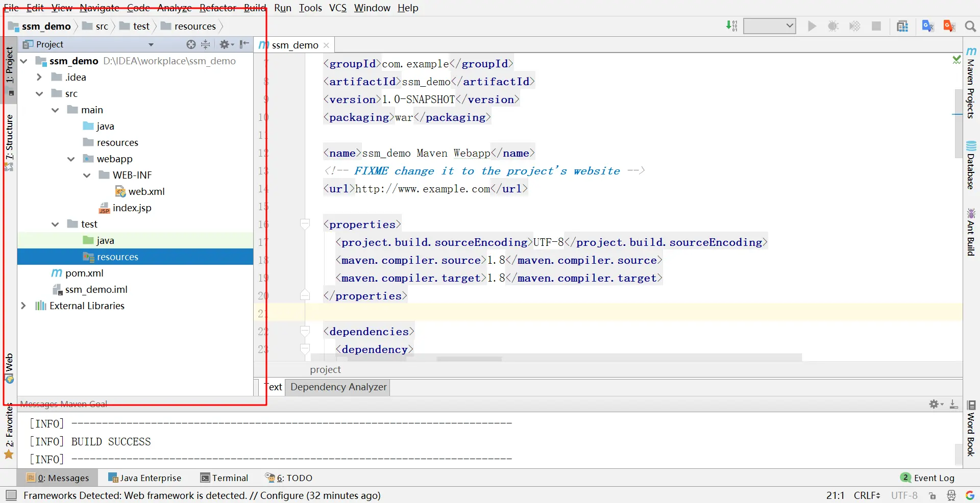Open the 0: Messages tool window
Screen dimensions: 980x503
click(58, 477)
